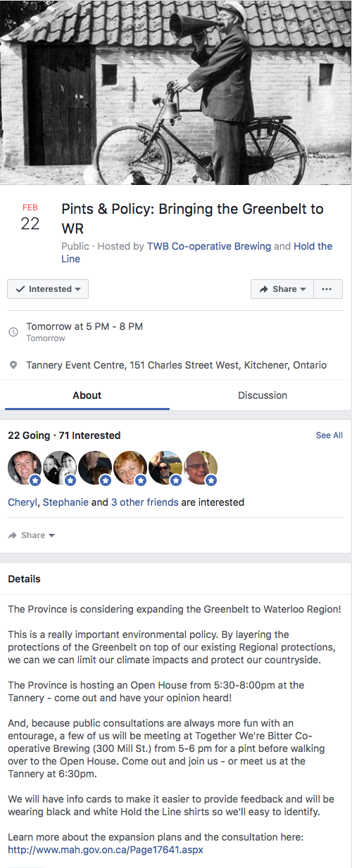Click the third attendee profile picture
Image resolution: width=352 pixels, height=868 pixels.
tap(95, 468)
